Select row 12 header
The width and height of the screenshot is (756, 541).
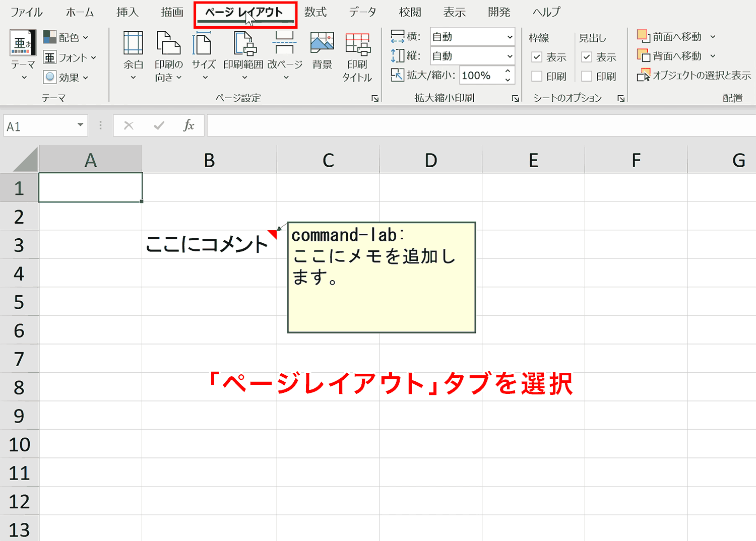[x=19, y=501]
